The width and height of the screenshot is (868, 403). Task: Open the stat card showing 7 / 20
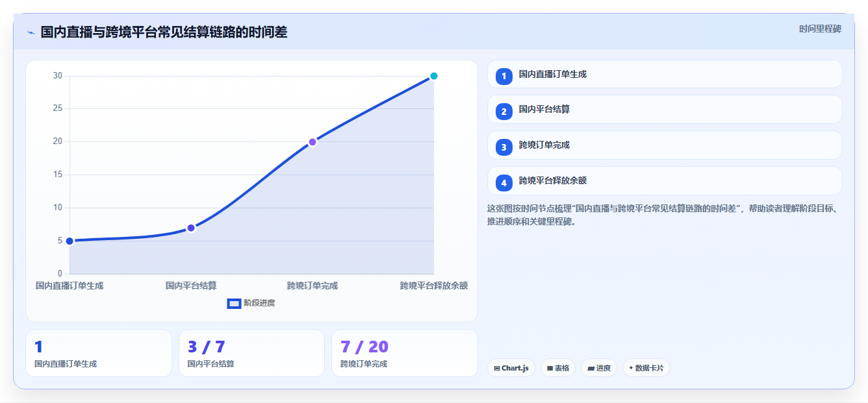pyautogui.click(x=405, y=353)
